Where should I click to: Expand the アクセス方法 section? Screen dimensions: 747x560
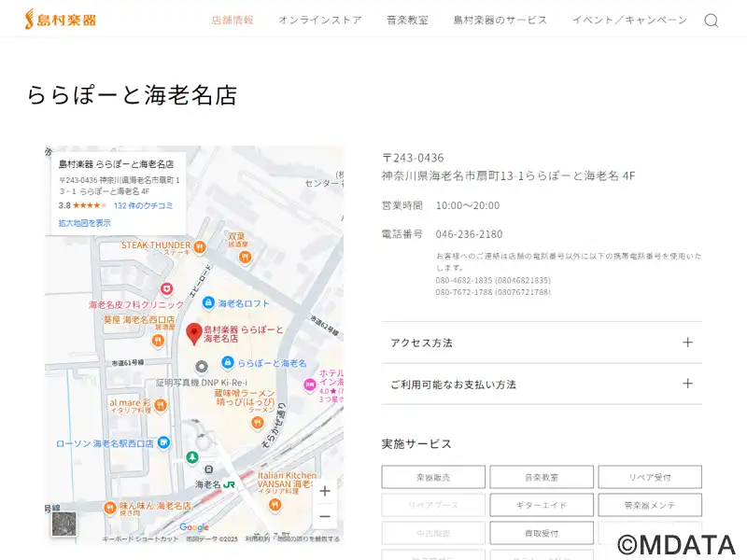[542, 343]
